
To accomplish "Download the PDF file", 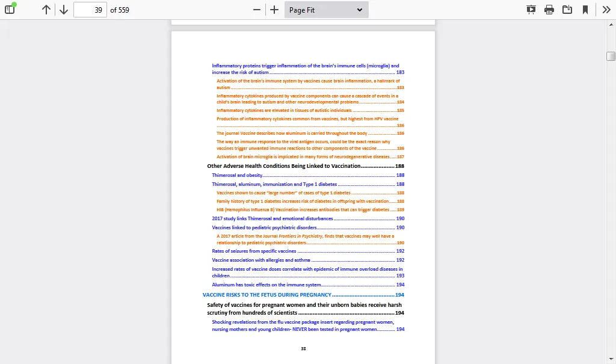I will coord(567,10).
